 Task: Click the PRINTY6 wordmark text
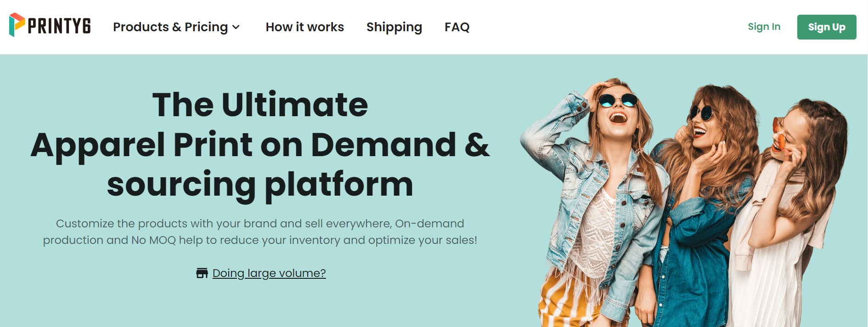coord(59,26)
